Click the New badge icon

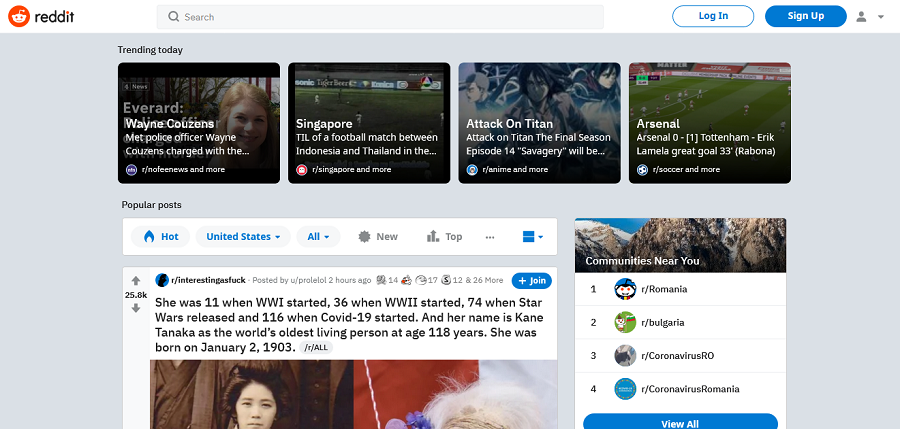tap(364, 237)
